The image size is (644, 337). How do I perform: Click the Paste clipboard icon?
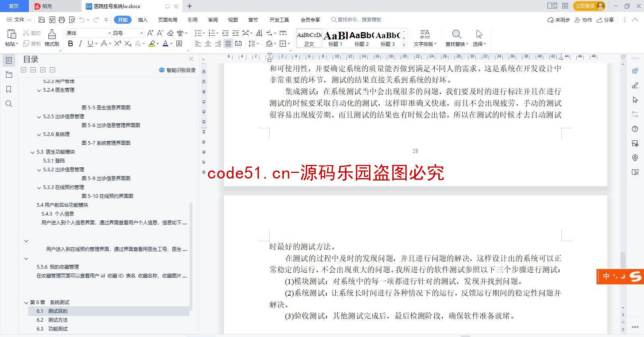(11, 34)
